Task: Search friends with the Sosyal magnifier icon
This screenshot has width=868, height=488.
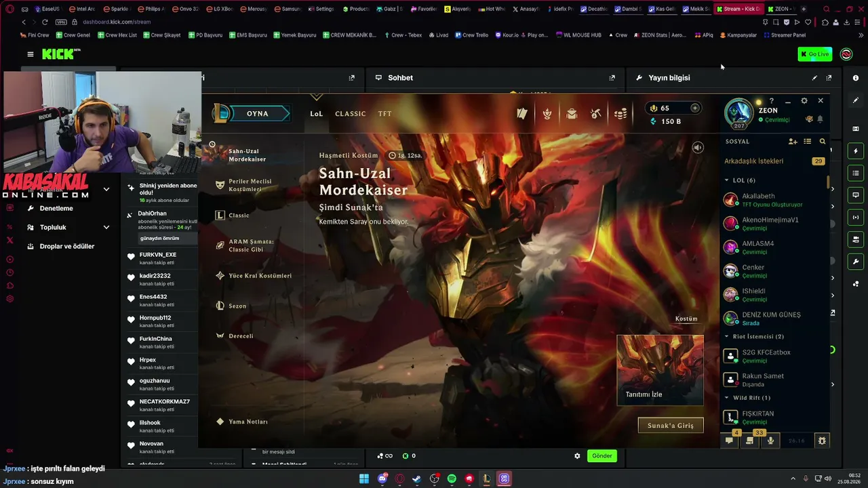Action: tap(823, 142)
